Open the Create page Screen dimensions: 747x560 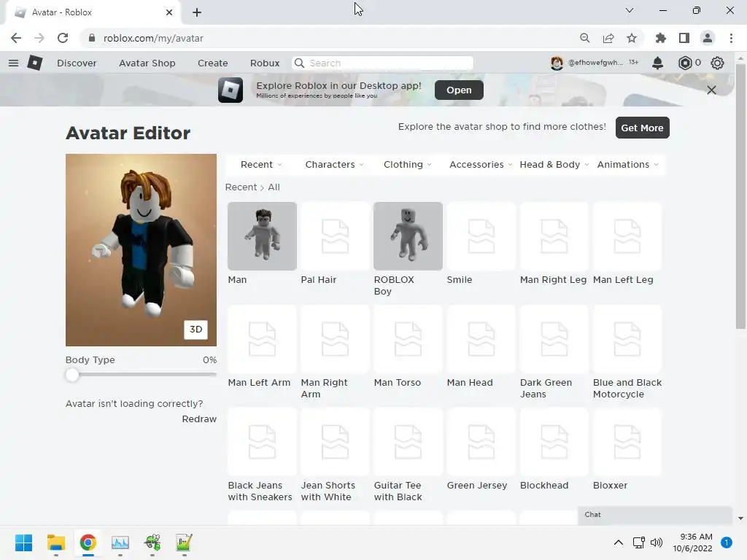point(212,63)
